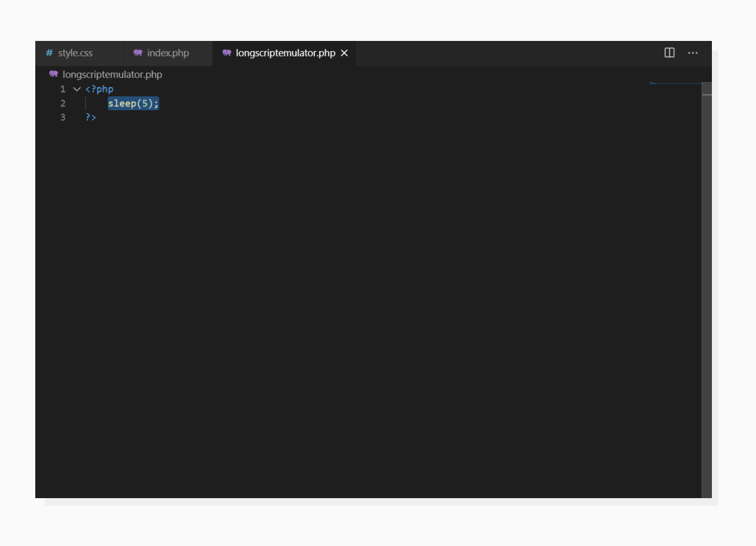The height and width of the screenshot is (546, 756).
Task: Click the close X on longscriptemulator.php tab
Action: click(x=344, y=53)
